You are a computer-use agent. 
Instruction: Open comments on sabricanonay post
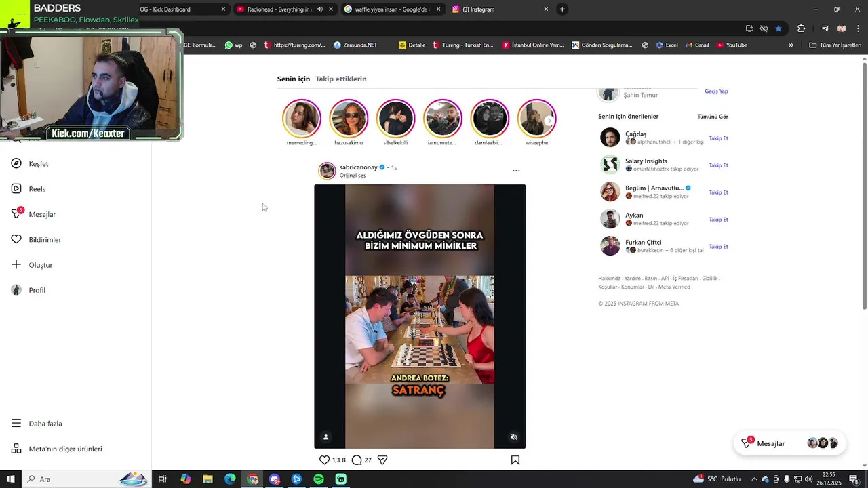click(357, 460)
